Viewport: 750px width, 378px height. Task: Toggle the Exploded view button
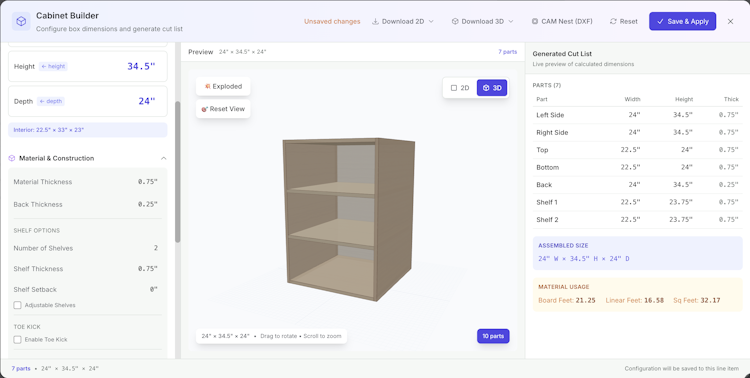tap(223, 87)
